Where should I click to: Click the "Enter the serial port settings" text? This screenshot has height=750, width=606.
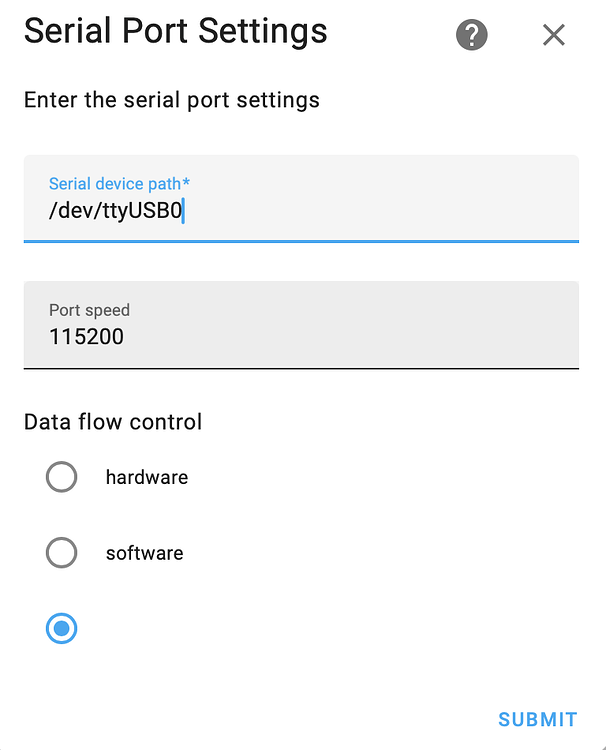172,100
